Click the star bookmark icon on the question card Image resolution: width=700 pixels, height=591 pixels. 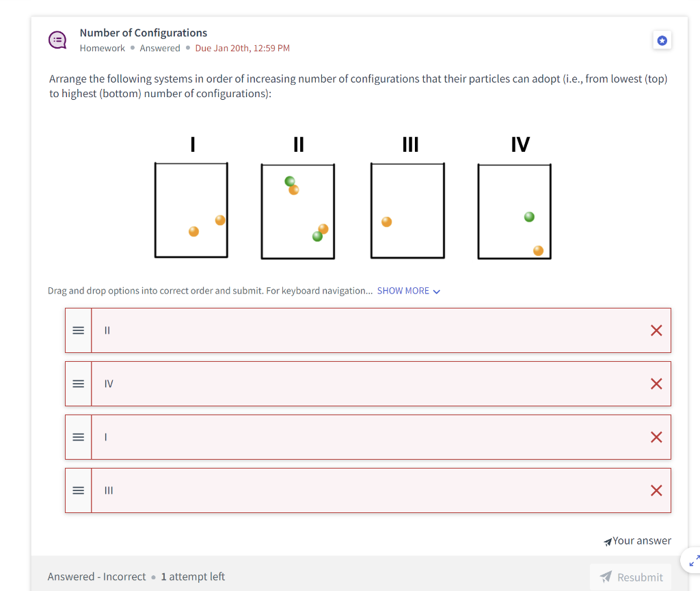point(662,40)
